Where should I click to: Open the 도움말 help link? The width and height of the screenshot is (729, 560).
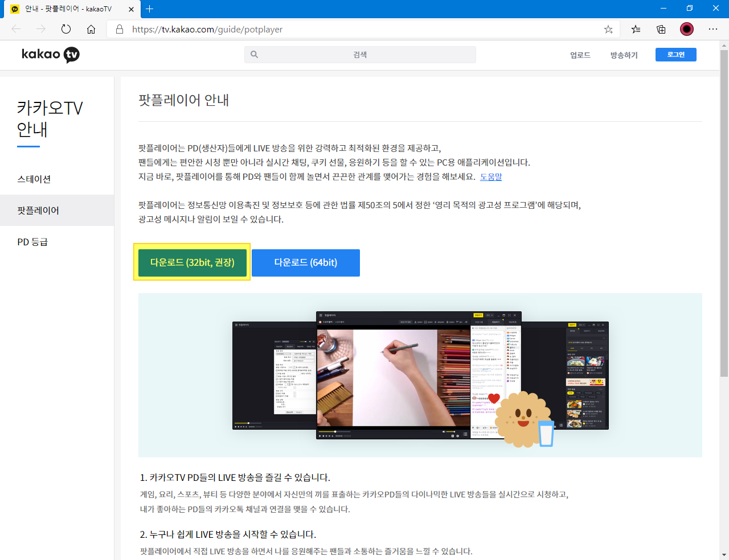pyautogui.click(x=491, y=176)
